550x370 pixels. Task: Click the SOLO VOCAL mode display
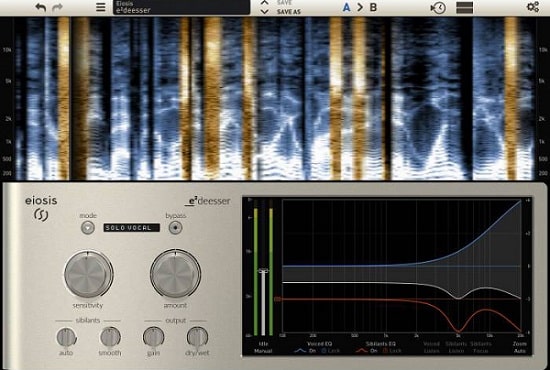(132, 228)
